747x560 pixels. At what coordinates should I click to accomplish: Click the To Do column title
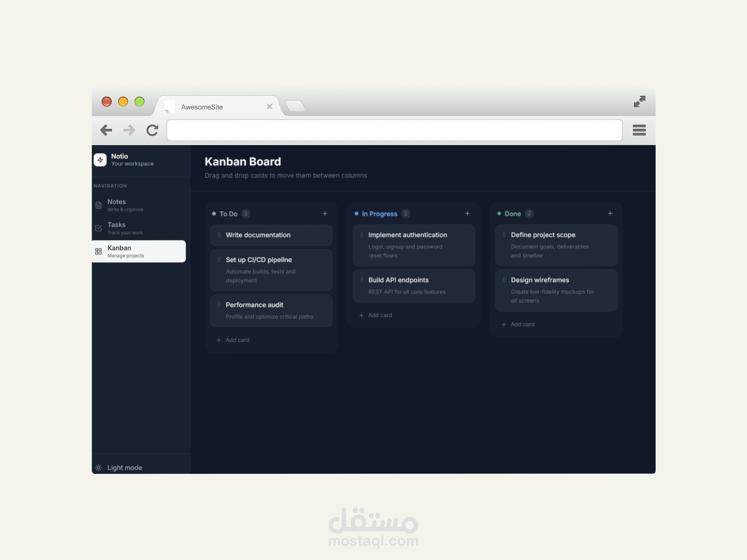228,214
